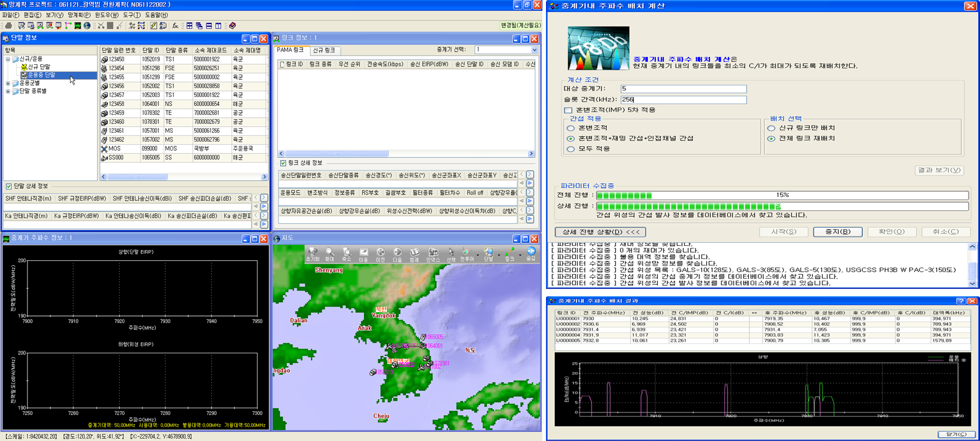The height and width of the screenshot is (441, 980).
Task: Click the 축소 zoom-out map tool
Action: [346, 254]
